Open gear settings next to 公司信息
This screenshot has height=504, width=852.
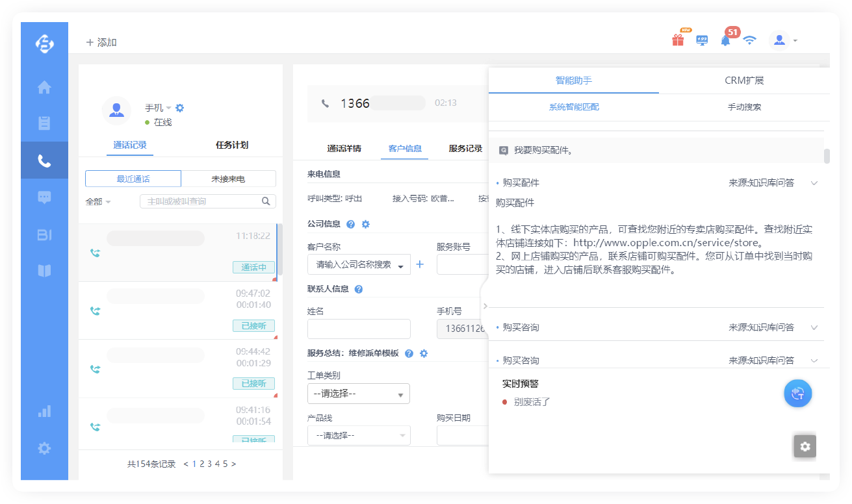[x=365, y=224]
